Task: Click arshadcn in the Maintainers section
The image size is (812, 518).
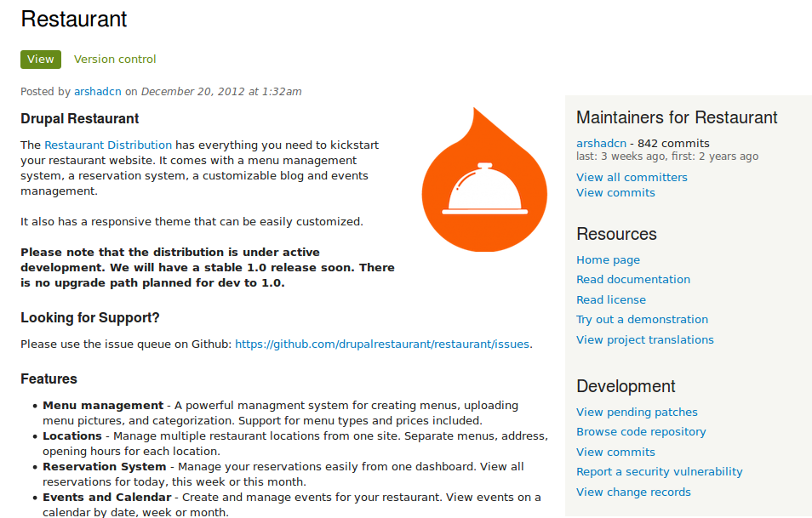Action: [601, 144]
